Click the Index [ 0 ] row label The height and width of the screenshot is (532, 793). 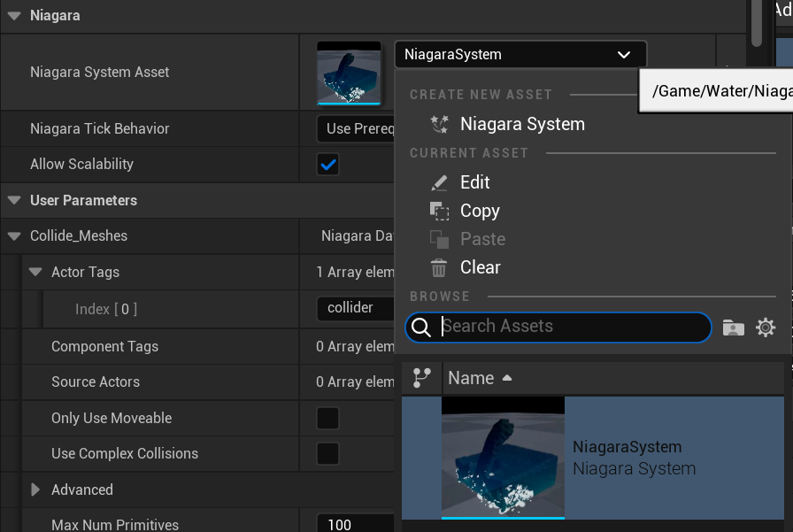click(x=106, y=309)
